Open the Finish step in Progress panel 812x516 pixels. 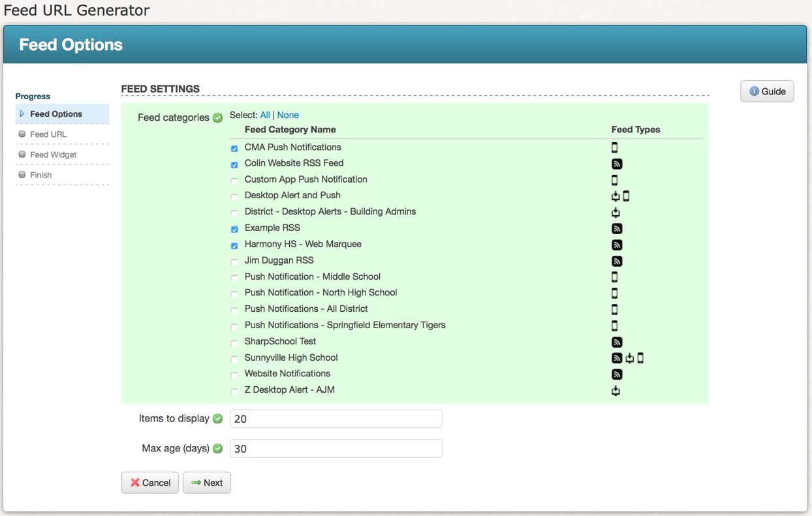(41, 175)
